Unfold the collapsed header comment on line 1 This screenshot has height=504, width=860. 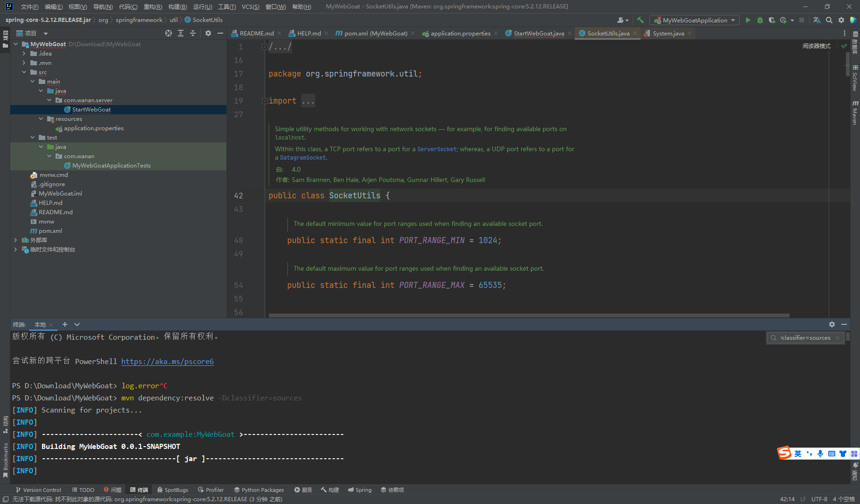pyautogui.click(x=265, y=47)
